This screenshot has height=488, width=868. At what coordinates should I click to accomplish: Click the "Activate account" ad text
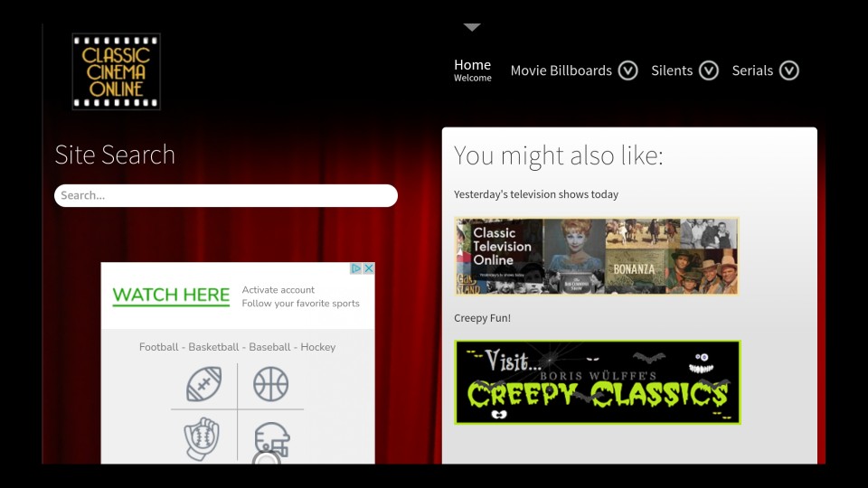click(x=278, y=290)
